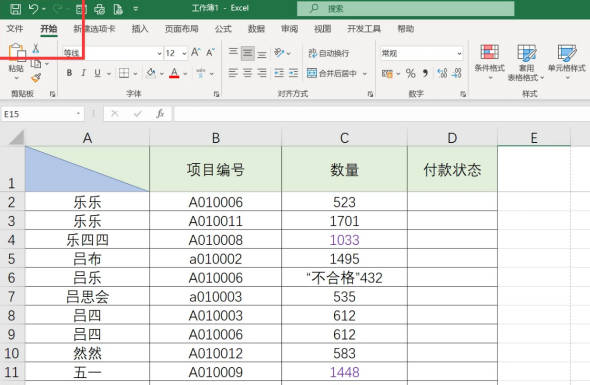Image resolution: width=590 pixels, height=385 pixels.
Task: Switch to 公式 tab
Action: click(x=223, y=29)
